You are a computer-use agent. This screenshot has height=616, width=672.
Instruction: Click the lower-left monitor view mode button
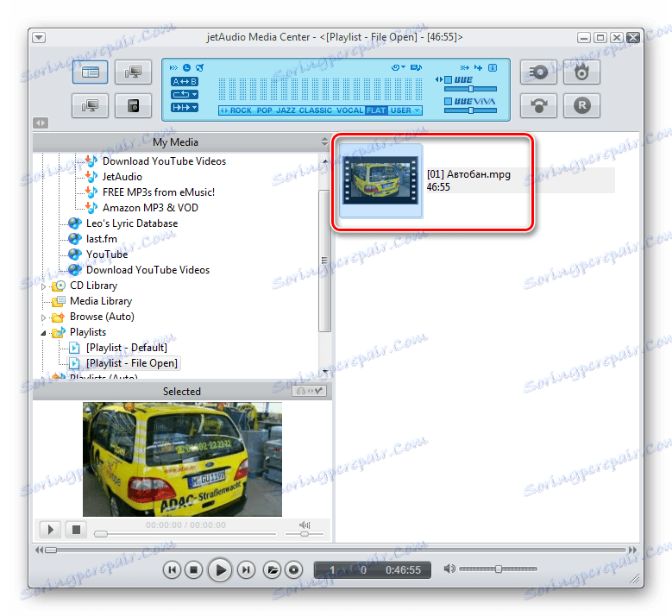(x=90, y=105)
